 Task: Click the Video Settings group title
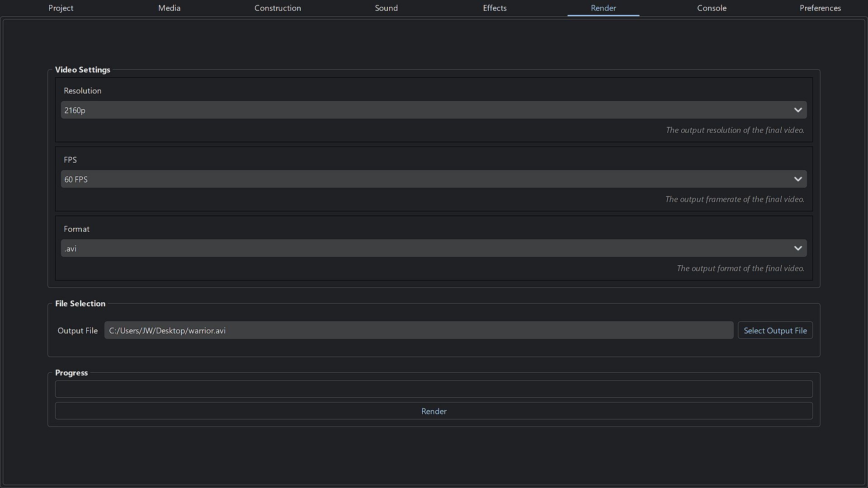(x=83, y=70)
